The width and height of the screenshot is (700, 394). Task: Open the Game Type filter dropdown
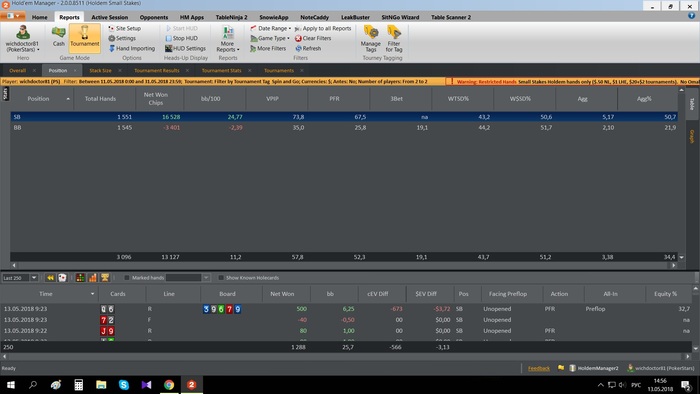[270, 38]
